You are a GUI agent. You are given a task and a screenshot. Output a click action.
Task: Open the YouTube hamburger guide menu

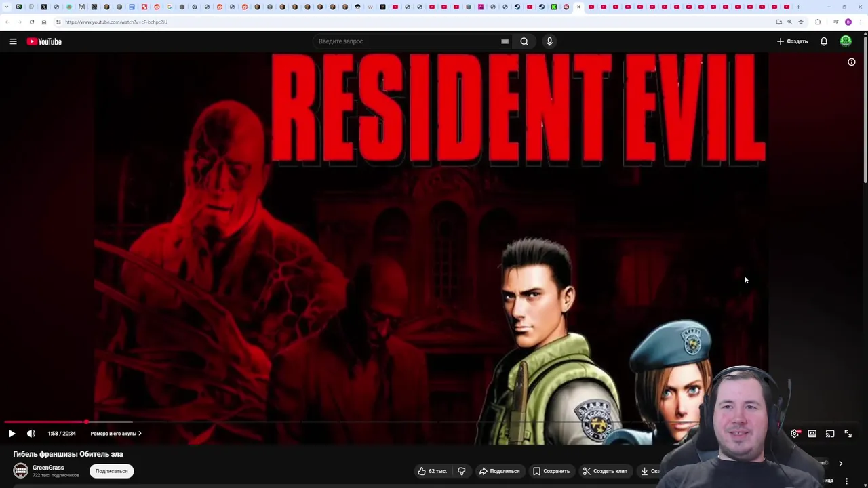[13, 41]
